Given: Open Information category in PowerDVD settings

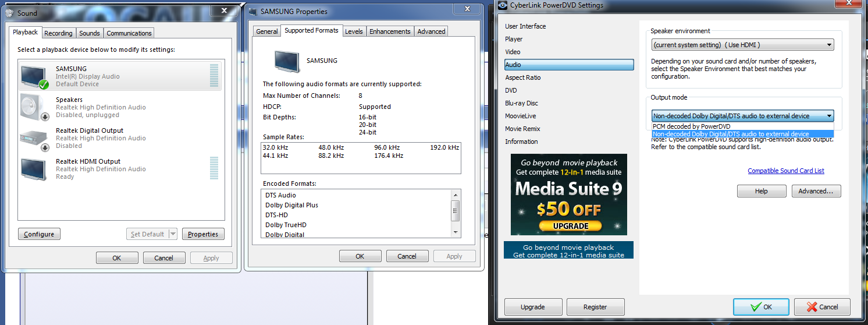Looking at the screenshot, I should click(521, 142).
